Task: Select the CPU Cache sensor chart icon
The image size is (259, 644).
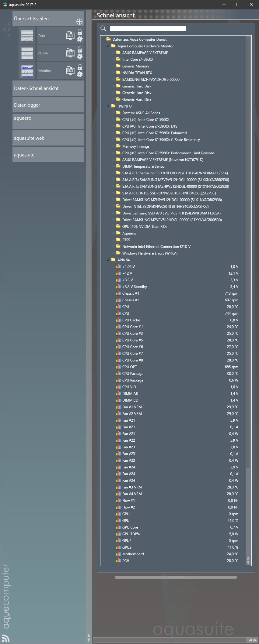Action: 118,320
